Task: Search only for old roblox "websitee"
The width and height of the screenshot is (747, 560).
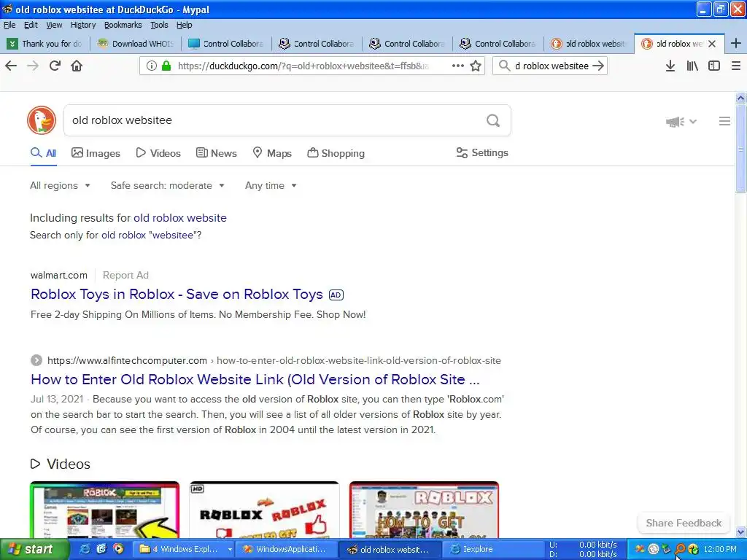Action: coord(151,236)
